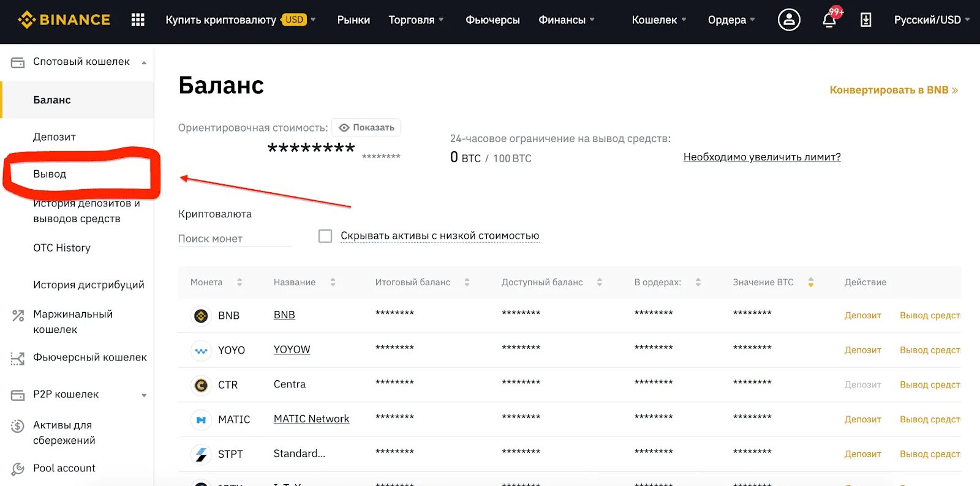This screenshot has width=980, height=486.
Task: Open the YOYOW name link
Action: [292, 350]
